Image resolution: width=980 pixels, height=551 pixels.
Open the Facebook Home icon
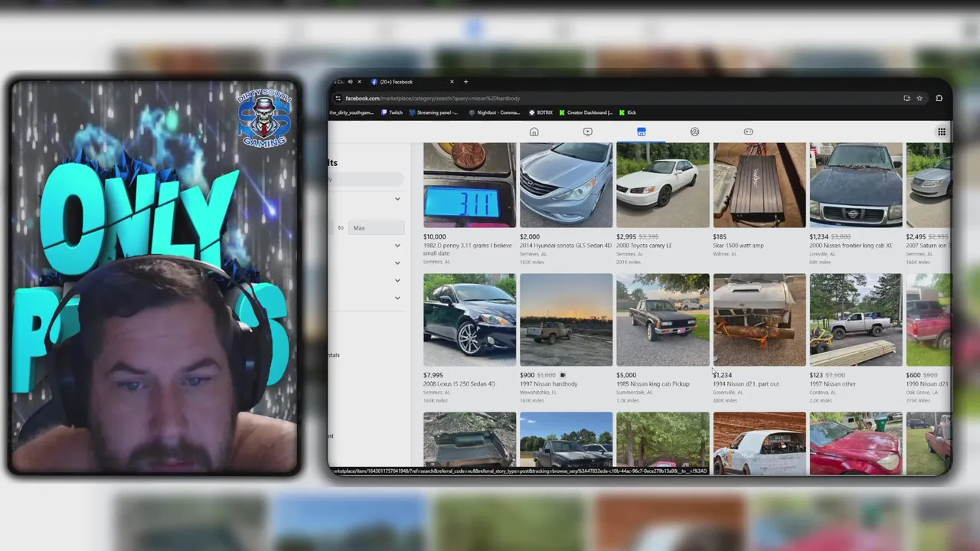pyautogui.click(x=534, y=132)
